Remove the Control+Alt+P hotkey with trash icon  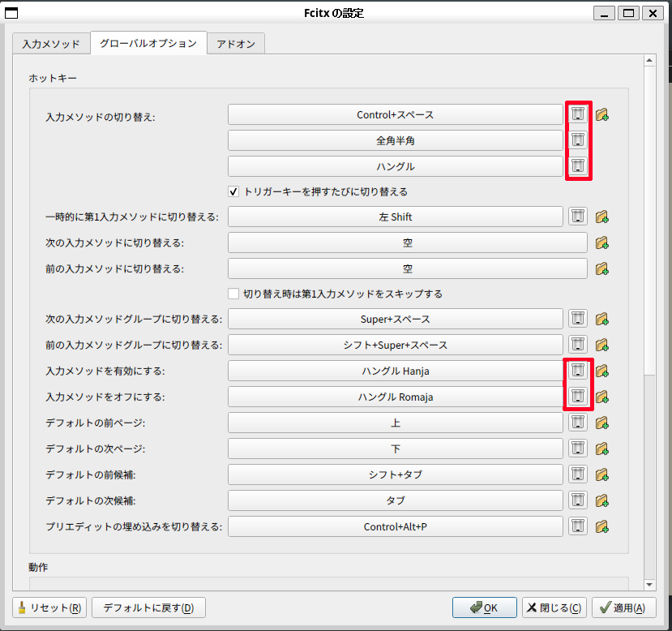578,526
